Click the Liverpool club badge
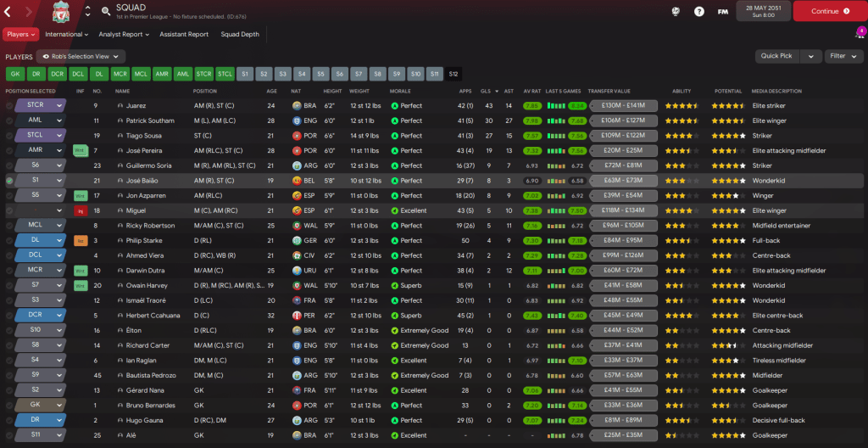Viewport: 868px width, 448px height. (61, 12)
